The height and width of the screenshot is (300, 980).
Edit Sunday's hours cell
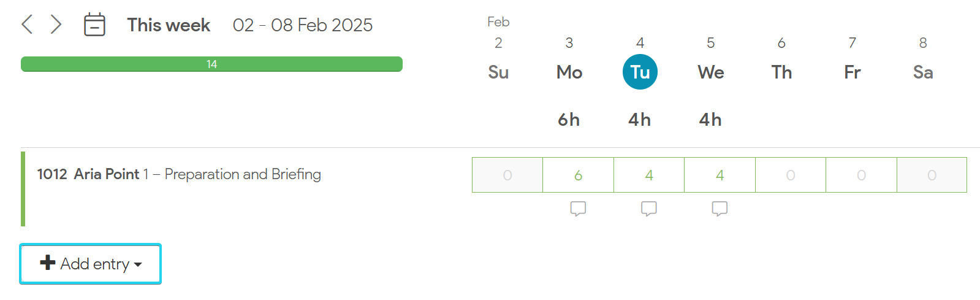[507, 175]
